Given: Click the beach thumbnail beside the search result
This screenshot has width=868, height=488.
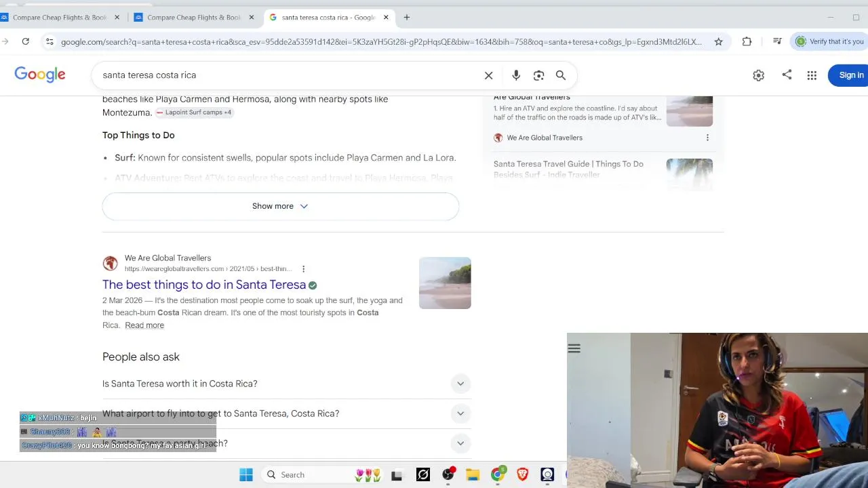Looking at the screenshot, I should [445, 283].
